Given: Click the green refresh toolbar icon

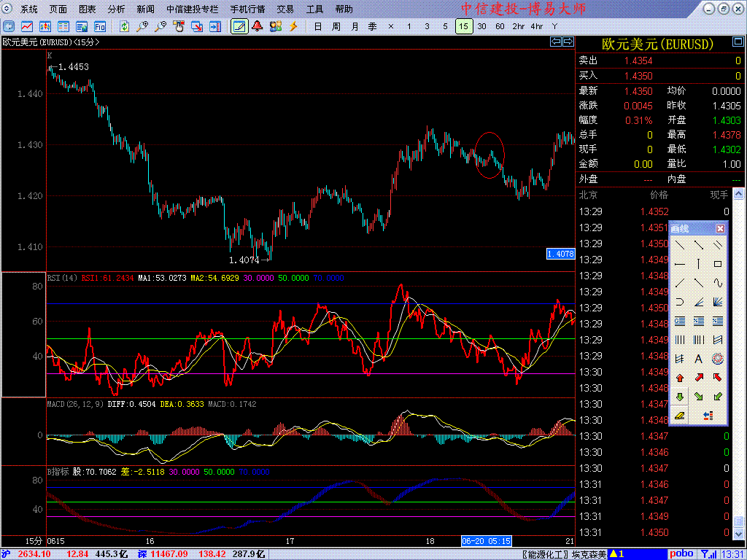Looking at the screenshot, I should click(124, 26).
